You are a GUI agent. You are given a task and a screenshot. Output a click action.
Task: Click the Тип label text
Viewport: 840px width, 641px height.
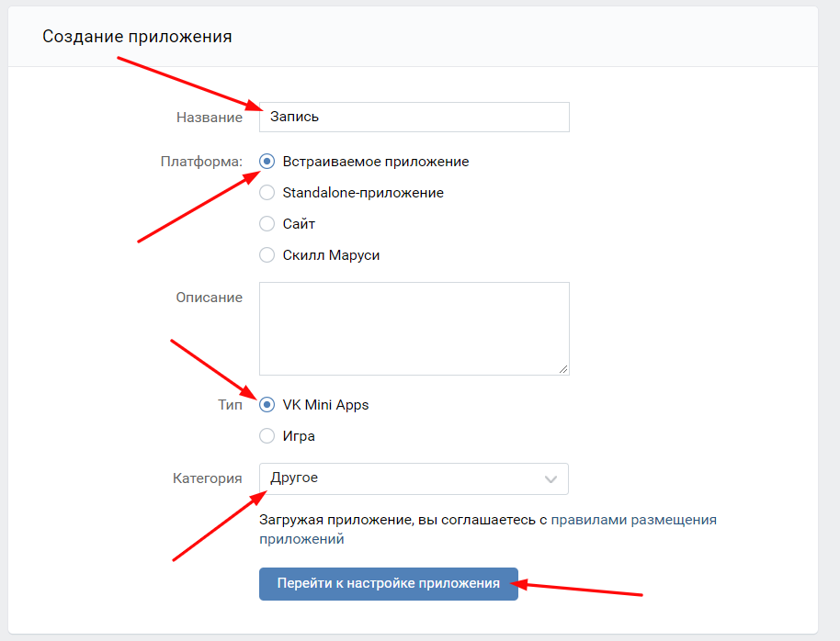pos(230,405)
